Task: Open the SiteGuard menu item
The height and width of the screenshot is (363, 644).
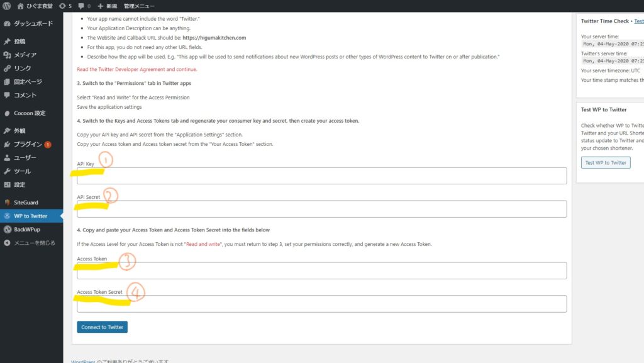Action: click(x=31, y=202)
